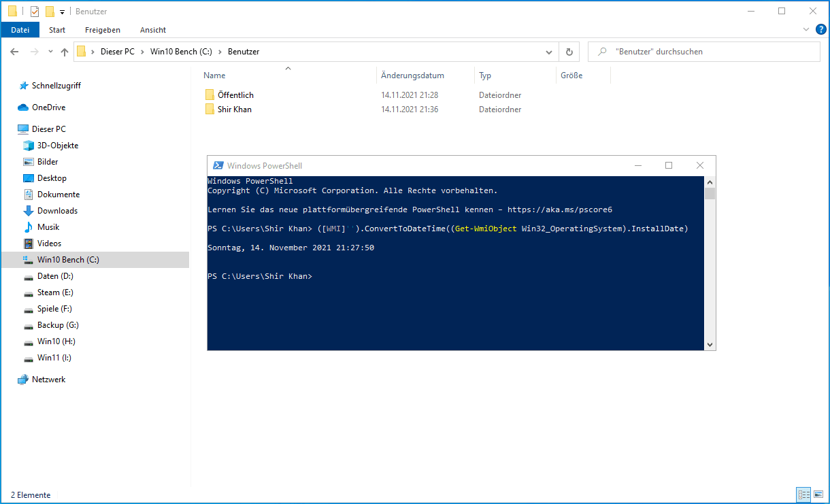Minimize the Windows PowerShell window
Viewport: 830px width, 504px height.
[637, 165]
